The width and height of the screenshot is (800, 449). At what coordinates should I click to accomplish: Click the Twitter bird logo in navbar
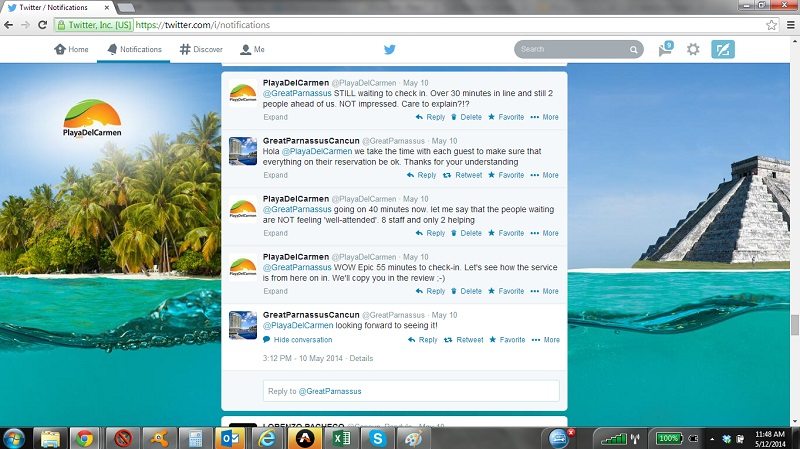tap(390, 49)
